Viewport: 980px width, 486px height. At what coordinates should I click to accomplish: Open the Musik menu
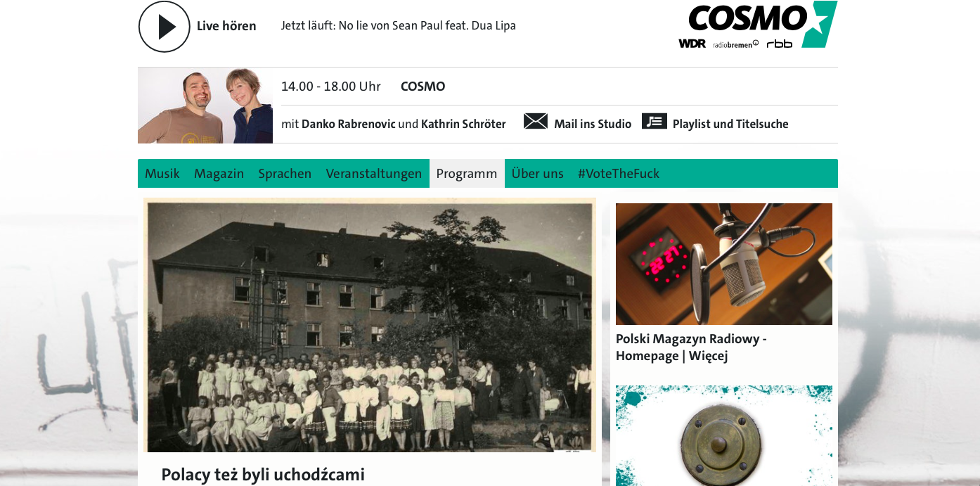pos(162,173)
